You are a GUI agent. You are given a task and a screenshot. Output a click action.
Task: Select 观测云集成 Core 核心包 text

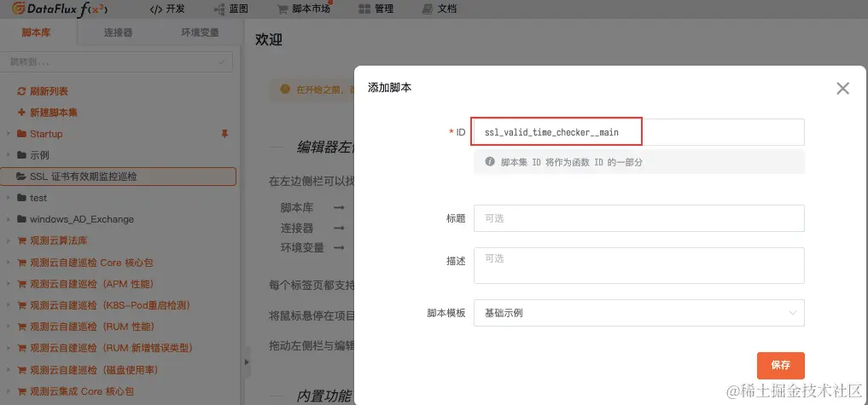point(82,391)
